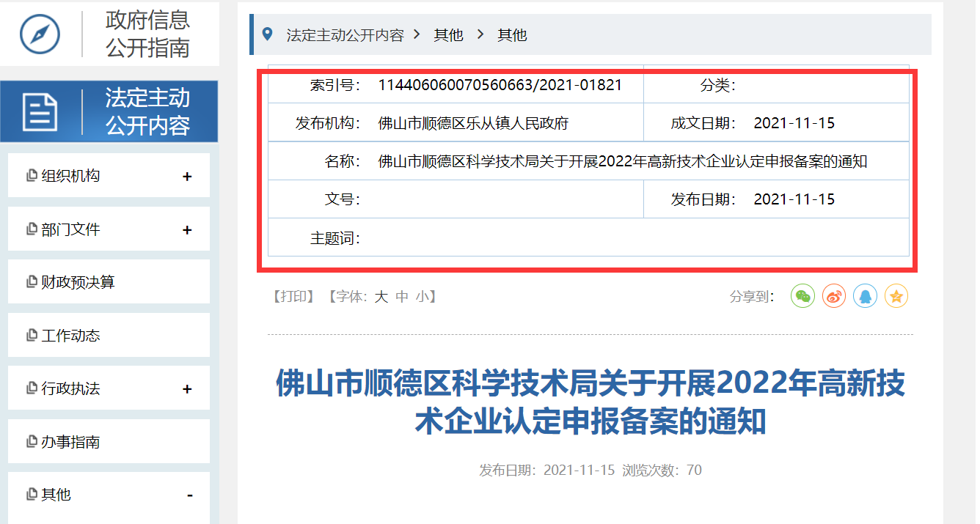
Task: Set font size to 小
Action: (423, 297)
